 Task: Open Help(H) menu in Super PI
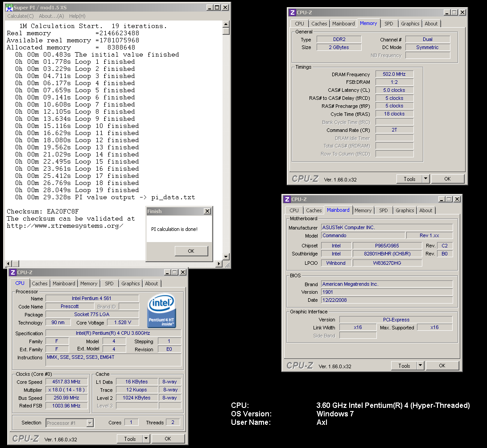(77, 16)
